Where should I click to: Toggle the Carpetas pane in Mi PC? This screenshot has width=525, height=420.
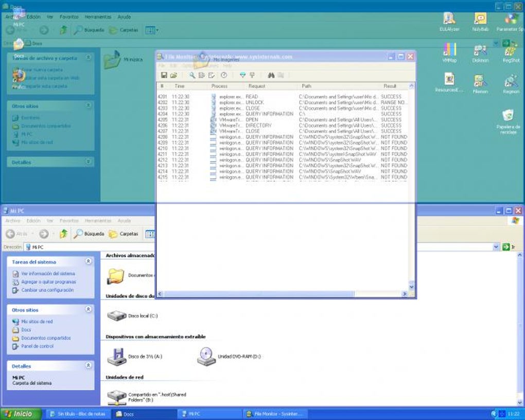[123, 234]
